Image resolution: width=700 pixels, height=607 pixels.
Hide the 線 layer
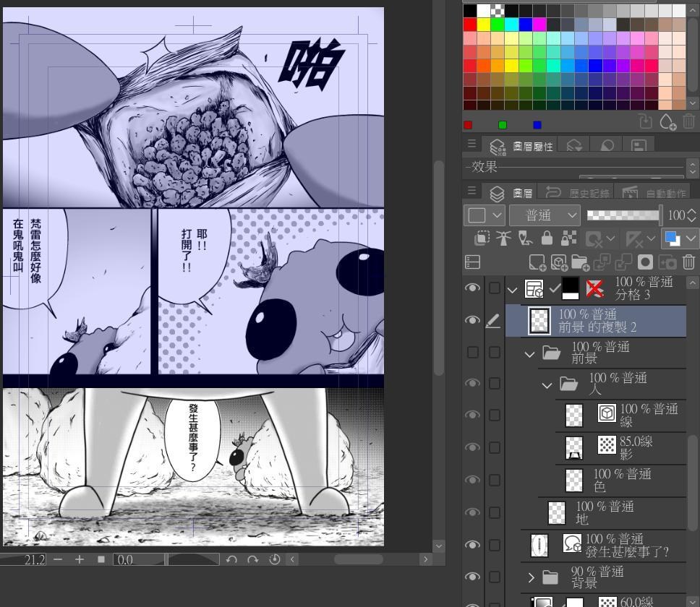click(x=472, y=416)
